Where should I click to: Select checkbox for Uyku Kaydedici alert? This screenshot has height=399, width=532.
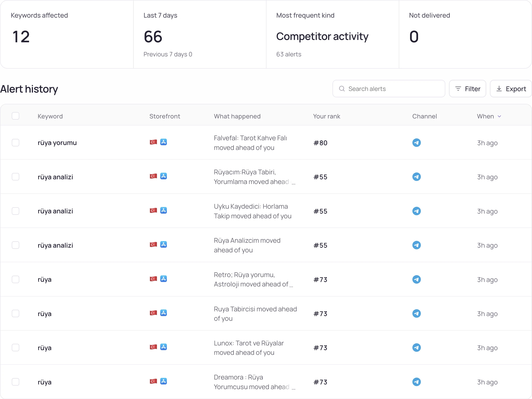click(x=16, y=211)
